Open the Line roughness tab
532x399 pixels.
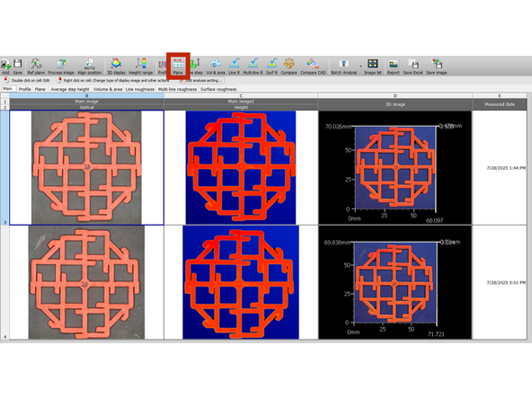click(x=140, y=89)
